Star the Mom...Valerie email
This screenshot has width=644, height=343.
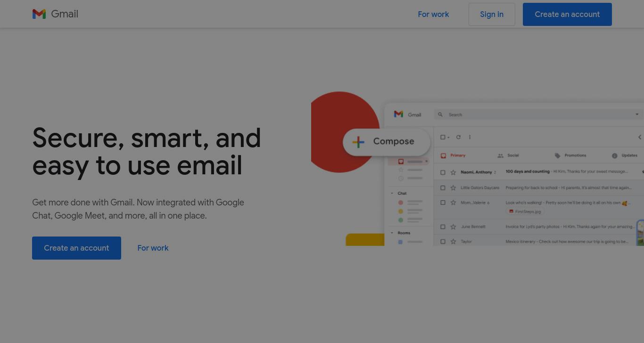tap(453, 203)
